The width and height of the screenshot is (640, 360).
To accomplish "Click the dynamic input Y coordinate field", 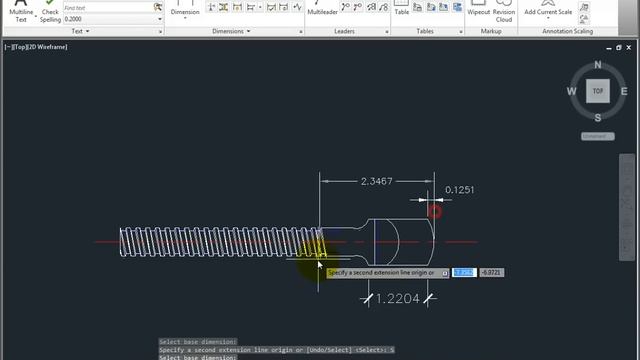I will coord(491,273).
